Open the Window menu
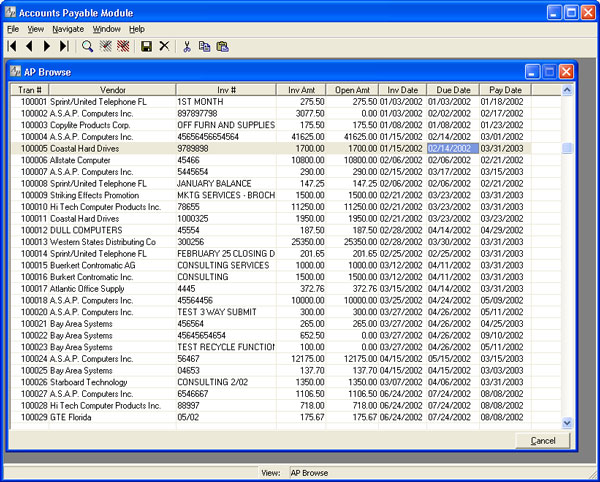Screen dimensions: 600x482 (106, 29)
